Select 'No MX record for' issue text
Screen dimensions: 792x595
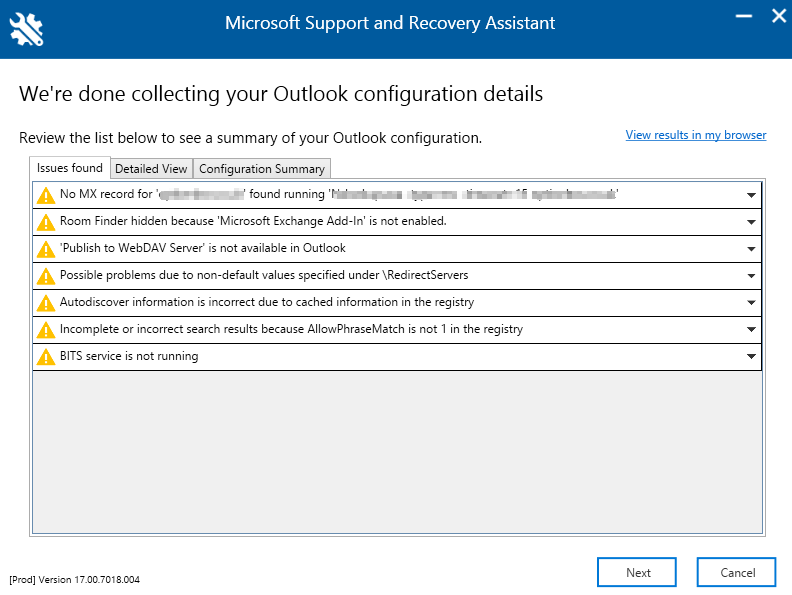[339, 194]
